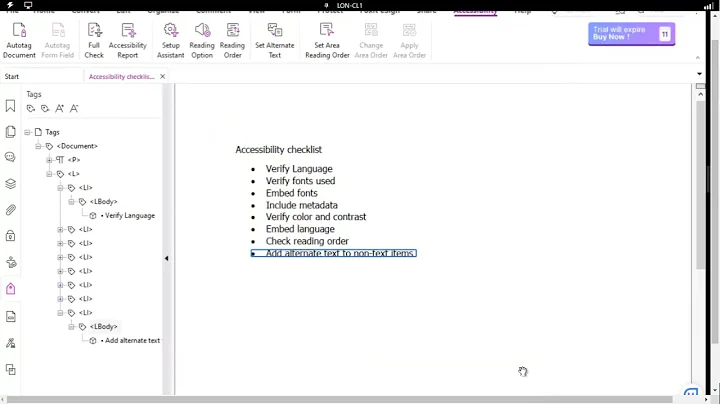The height and width of the screenshot is (404, 720).
Task: Click the Change Area Order tool
Action: [371, 40]
